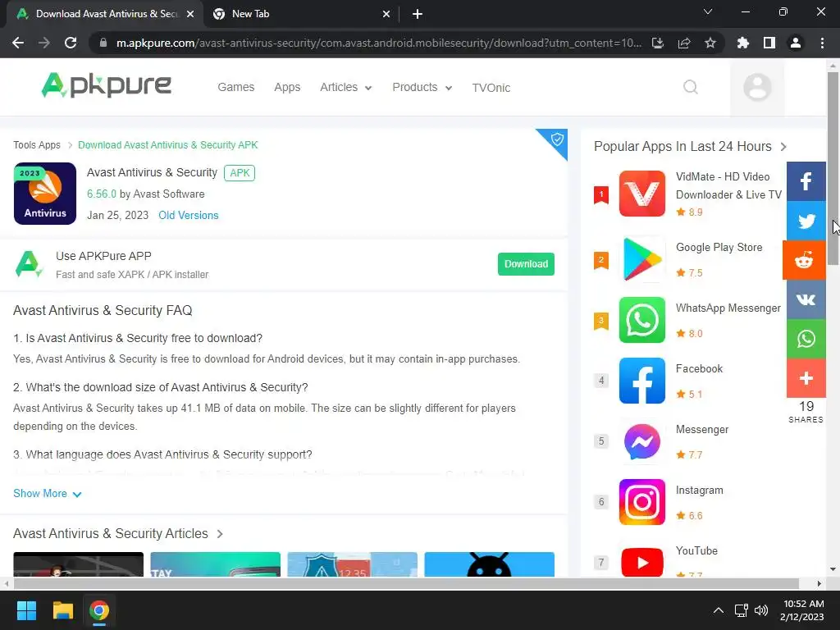840x630 pixels.
Task: Click the Google Play Store icon
Action: point(641,259)
